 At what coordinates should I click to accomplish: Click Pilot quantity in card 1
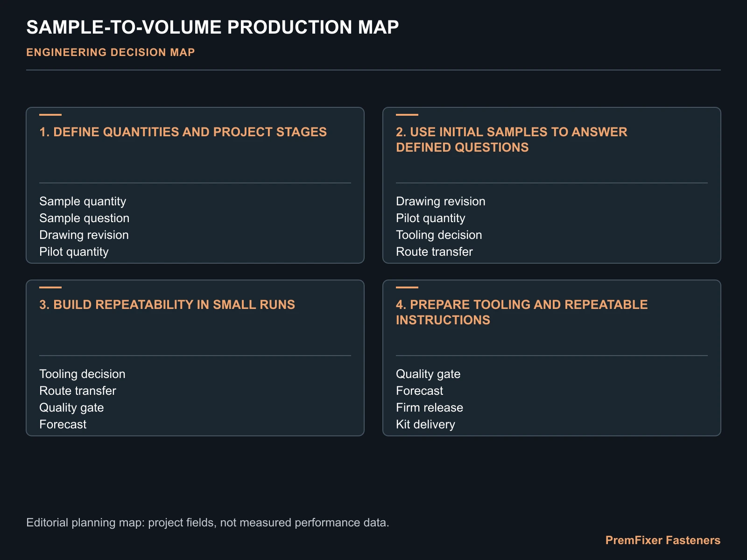coord(74,252)
